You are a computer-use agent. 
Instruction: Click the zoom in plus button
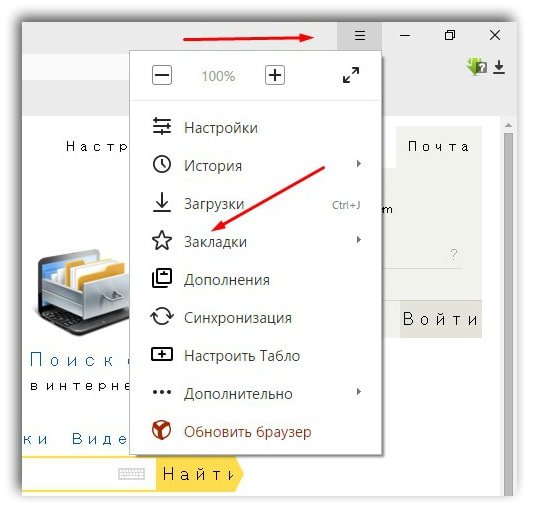point(275,75)
